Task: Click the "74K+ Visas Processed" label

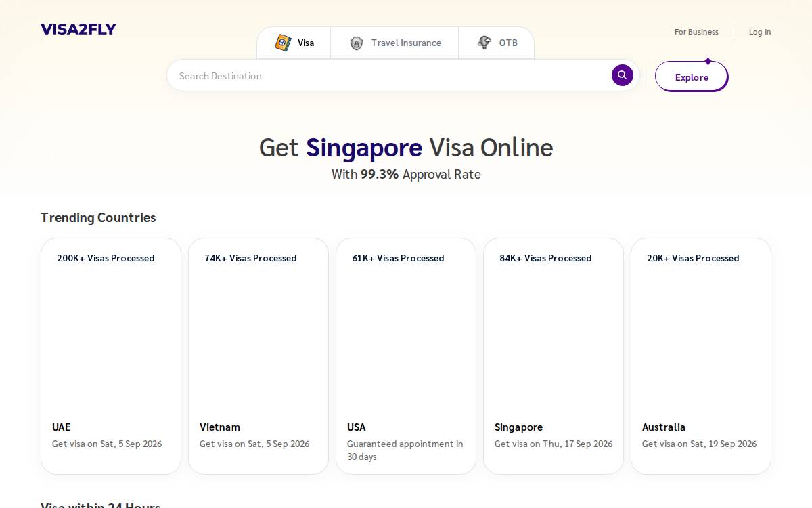Action: pos(250,258)
